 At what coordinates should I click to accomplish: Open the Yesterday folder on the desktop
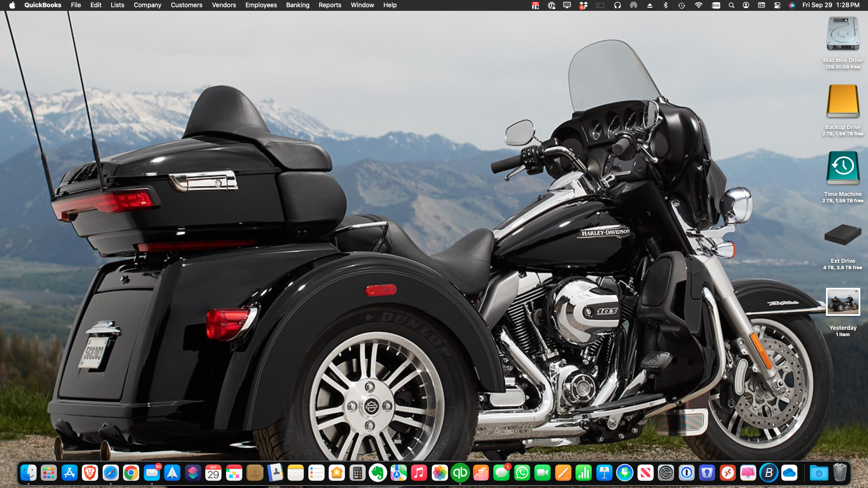point(842,302)
